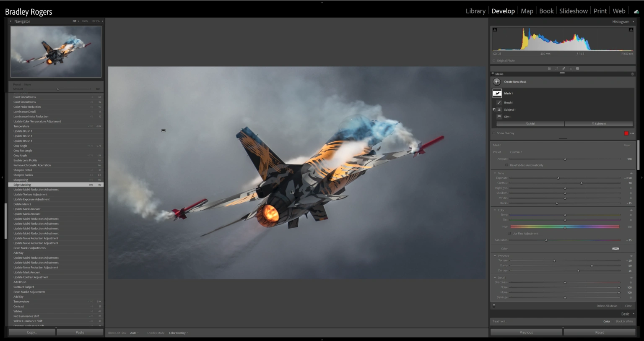The width and height of the screenshot is (644, 341).
Task: Toggle Detail section visibility eye
Action: (631, 278)
